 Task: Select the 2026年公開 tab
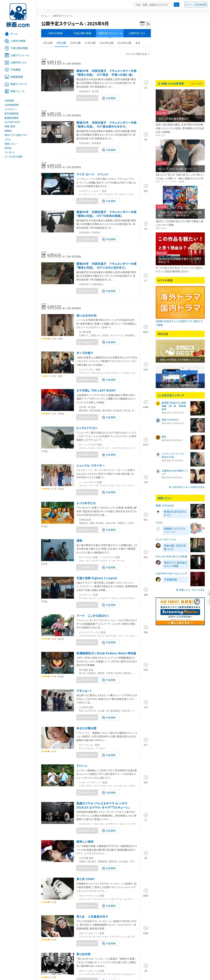click(x=124, y=43)
